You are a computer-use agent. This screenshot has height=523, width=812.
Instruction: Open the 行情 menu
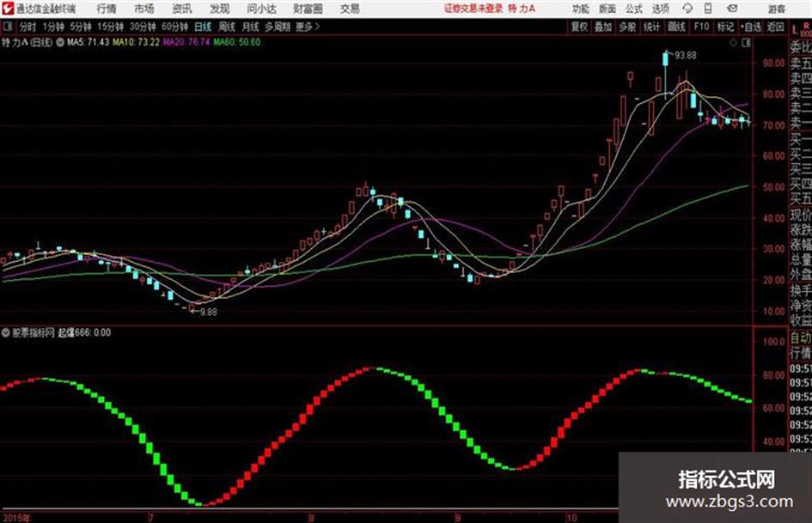(x=107, y=9)
